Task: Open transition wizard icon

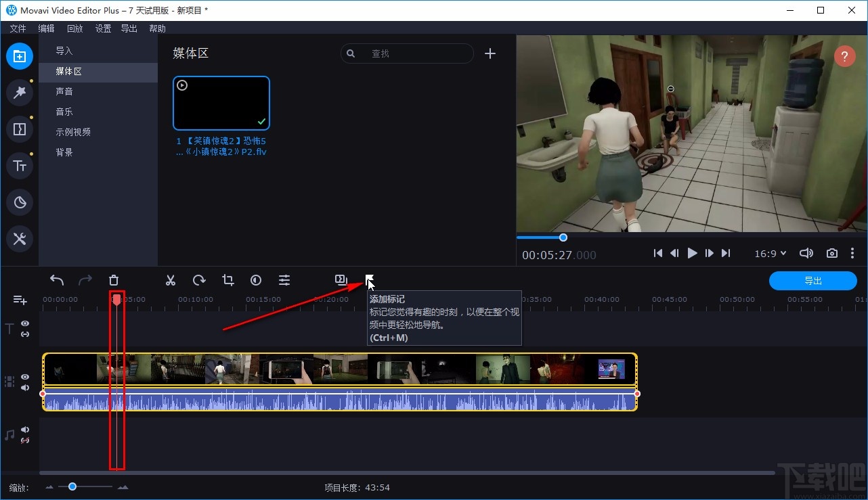Action: coord(341,280)
